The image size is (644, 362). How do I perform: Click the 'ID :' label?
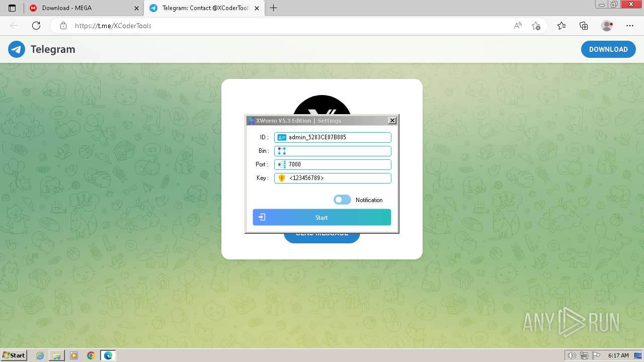[x=264, y=137]
